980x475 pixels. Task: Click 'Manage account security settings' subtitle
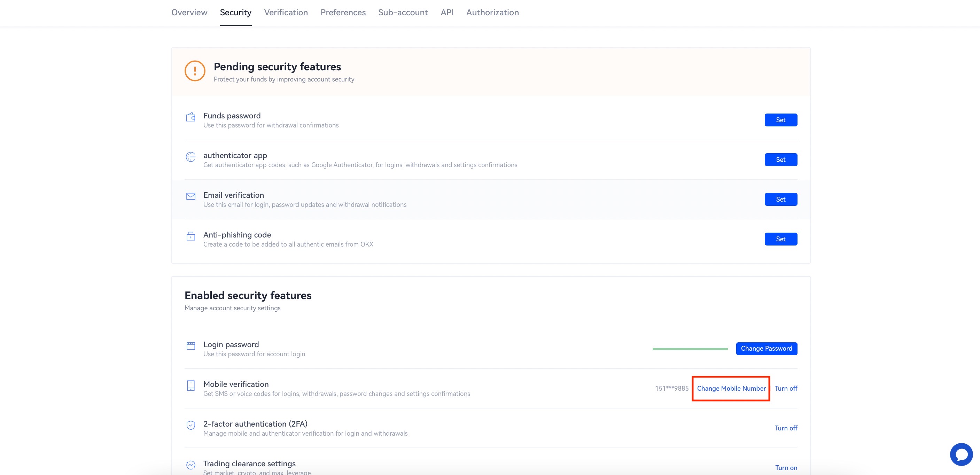coord(232,308)
